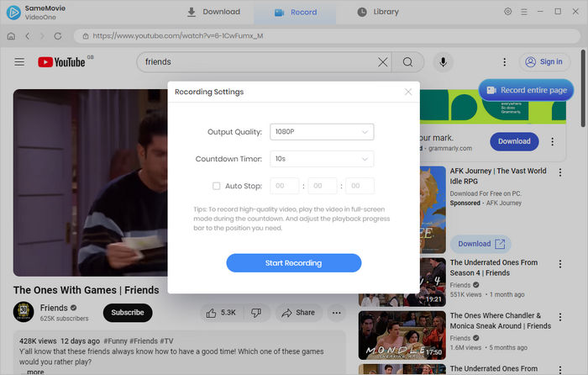Expand the Countdown Timer dropdown
The width and height of the screenshot is (588, 375).
pos(322,159)
